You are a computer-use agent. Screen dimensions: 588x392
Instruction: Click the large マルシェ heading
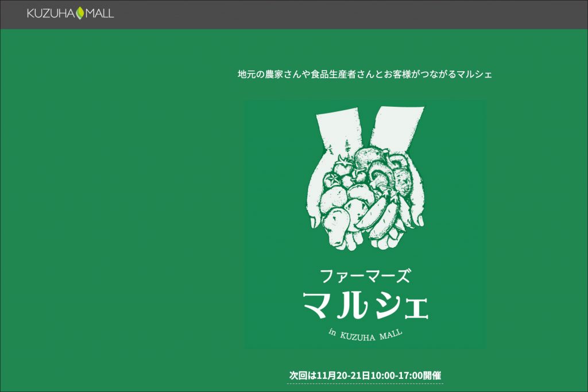tap(365, 305)
